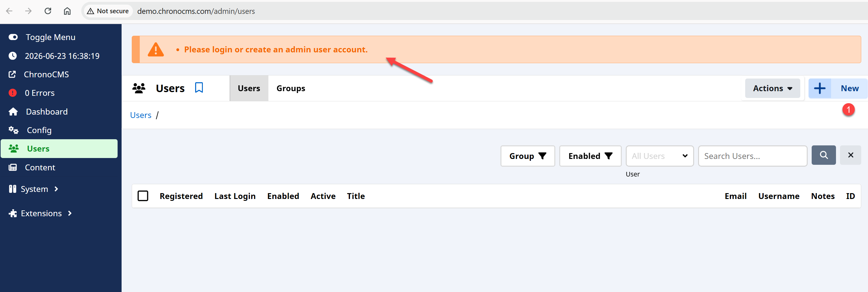
Task: Expand the System submenu chevron
Action: pyautogui.click(x=56, y=189)
